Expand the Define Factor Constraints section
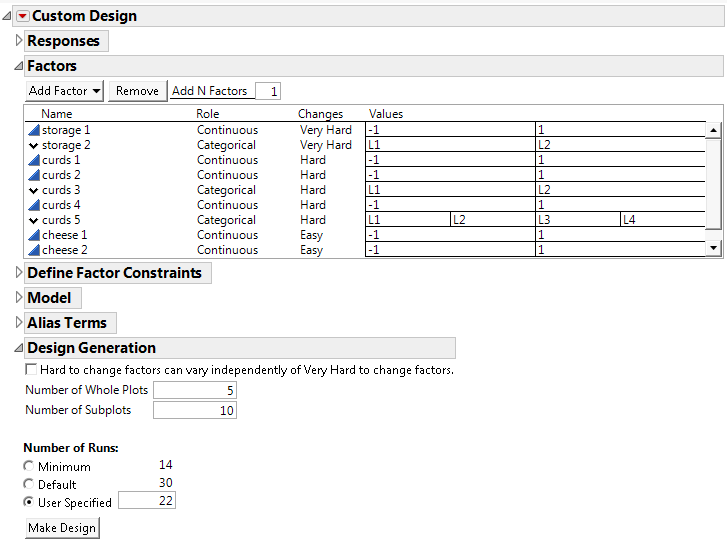 [18, 273]
